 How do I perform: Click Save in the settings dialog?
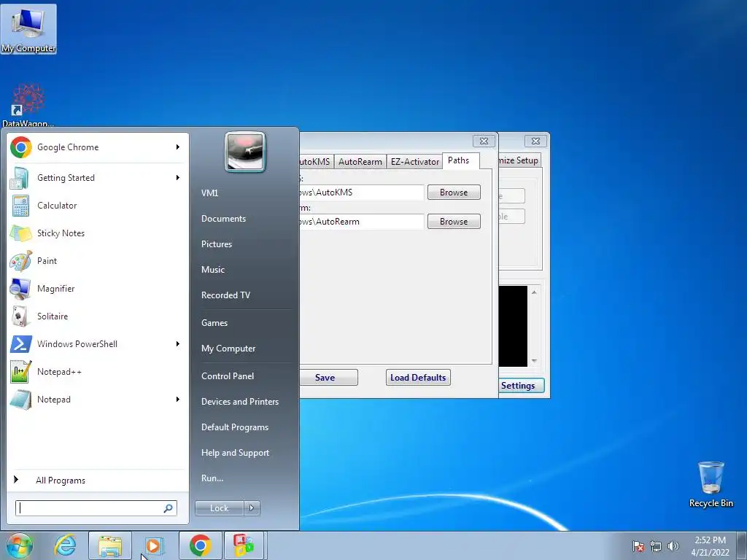[x=328, y=378]
